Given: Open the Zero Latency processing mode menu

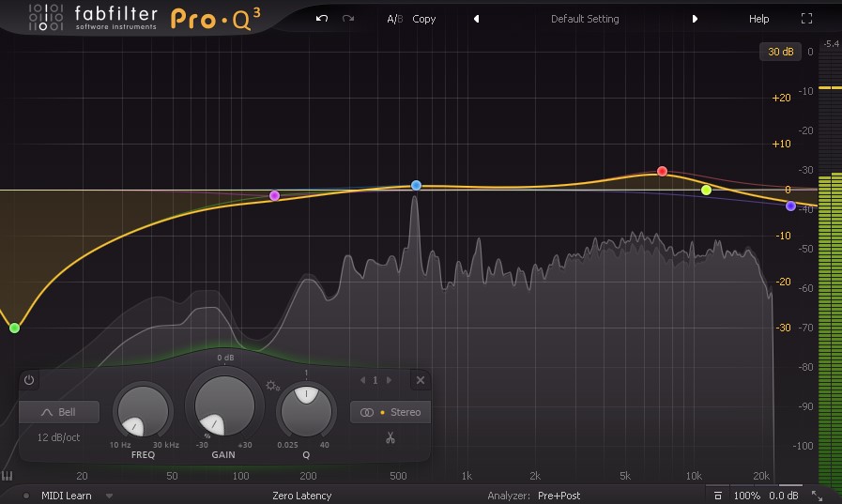Looking at the screenshot, I should coord(302,496).
